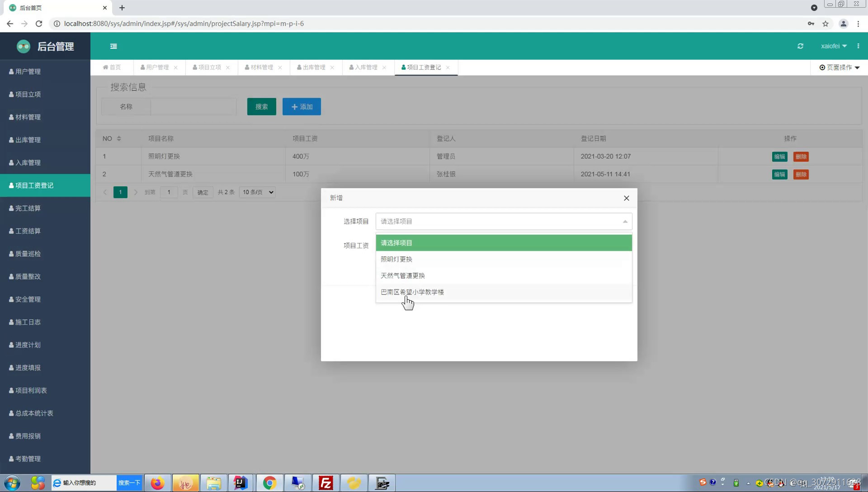
Task: Sort the table by the NO column arrows
Action: [x=119, y=138]
